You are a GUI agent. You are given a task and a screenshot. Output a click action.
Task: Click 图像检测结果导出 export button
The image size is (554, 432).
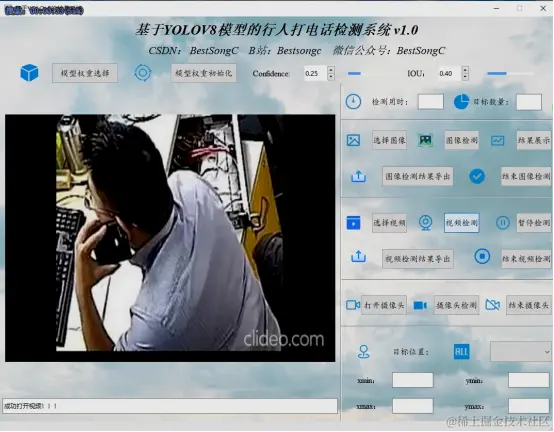(418, 176)
